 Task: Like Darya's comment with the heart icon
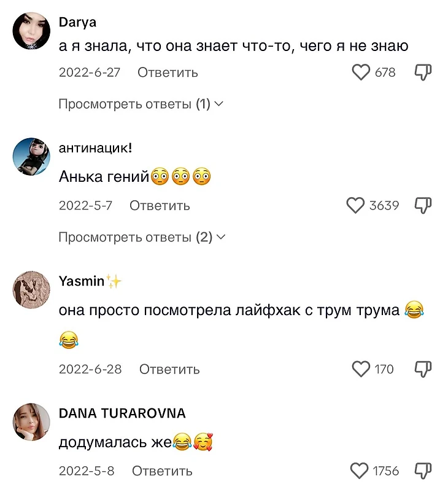361,72
